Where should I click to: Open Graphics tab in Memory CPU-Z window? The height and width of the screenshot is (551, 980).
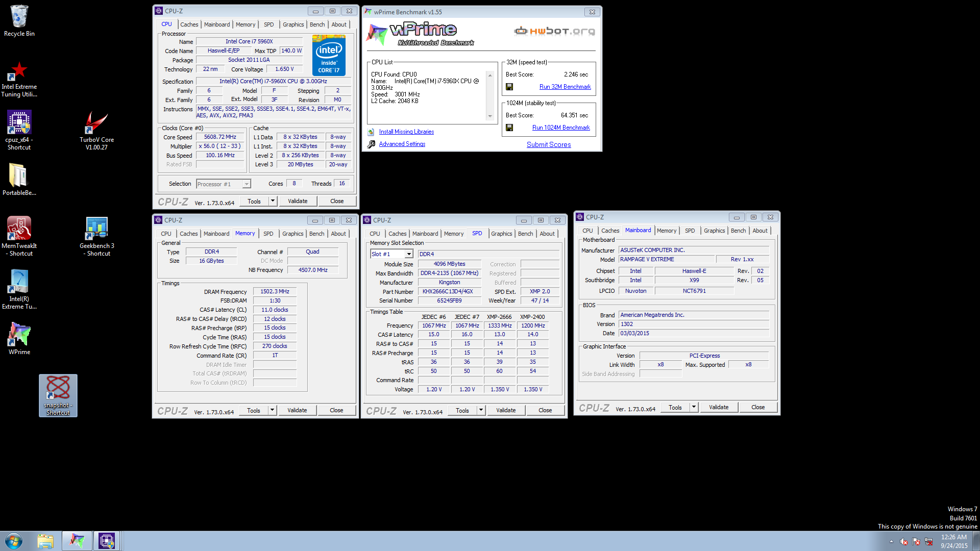[x=293, y=234]
